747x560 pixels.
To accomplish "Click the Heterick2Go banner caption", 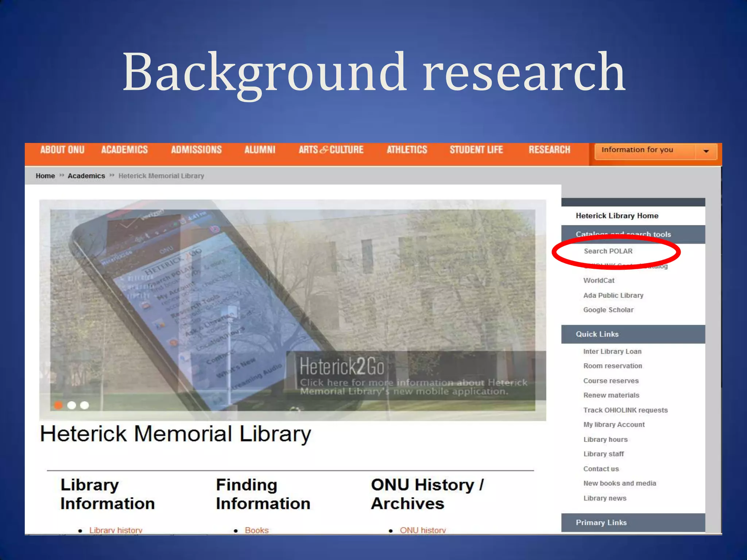I will click(x=416, y=376).
